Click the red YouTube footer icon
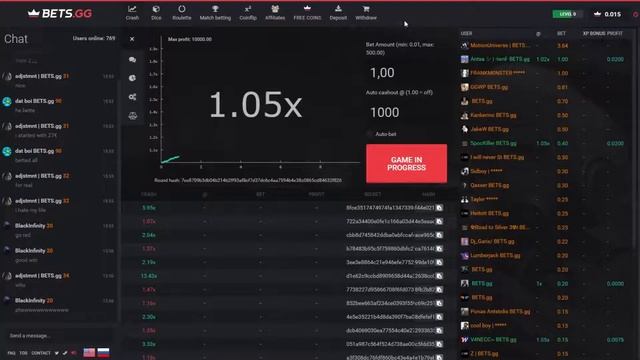Image resolution: width=640 pixels, height=360 pixels. click(73, 353)
